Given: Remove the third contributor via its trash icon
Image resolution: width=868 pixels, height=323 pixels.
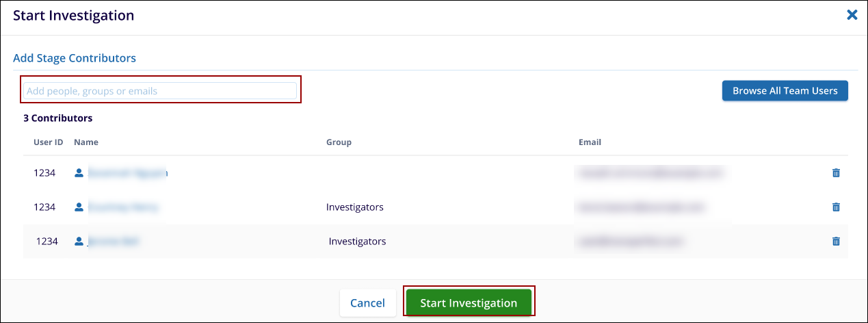Looking at the screenshot, I should pyautogui.click(x=836, y=241).
